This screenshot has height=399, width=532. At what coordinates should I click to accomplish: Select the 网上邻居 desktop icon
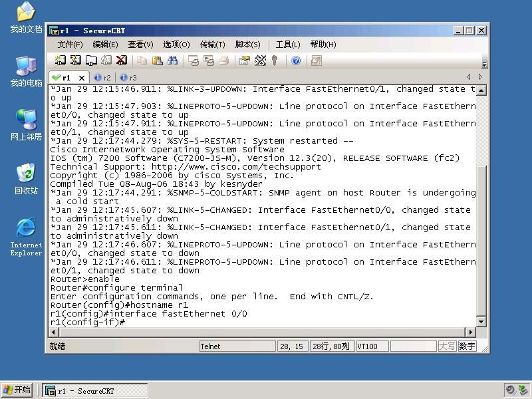(x=26, y=125)
